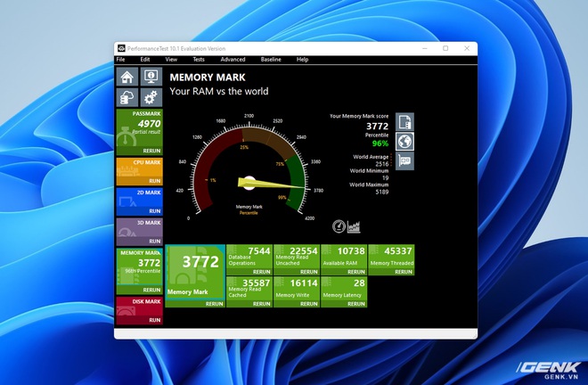This screenshot has width=588, height=385.
Task: Click the MEMORY MARK heading
Action: pyautogui.click(x=208, y=78)
